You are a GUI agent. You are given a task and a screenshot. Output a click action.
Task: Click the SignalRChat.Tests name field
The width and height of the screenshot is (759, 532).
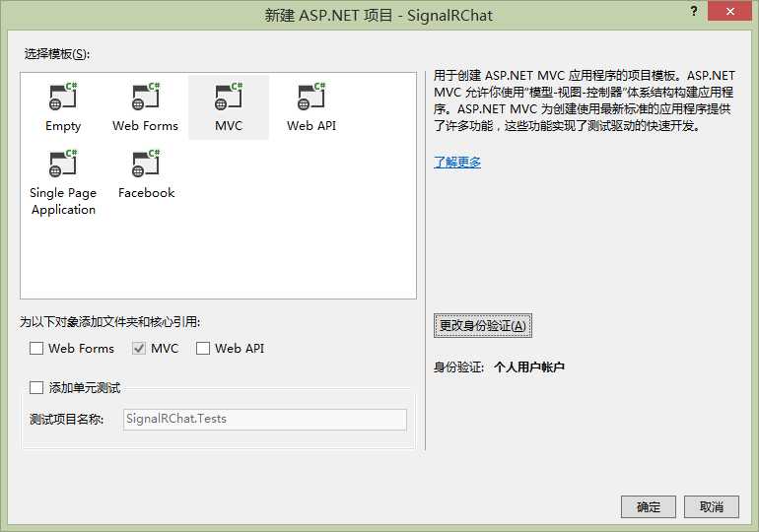(x=265, y=420)
